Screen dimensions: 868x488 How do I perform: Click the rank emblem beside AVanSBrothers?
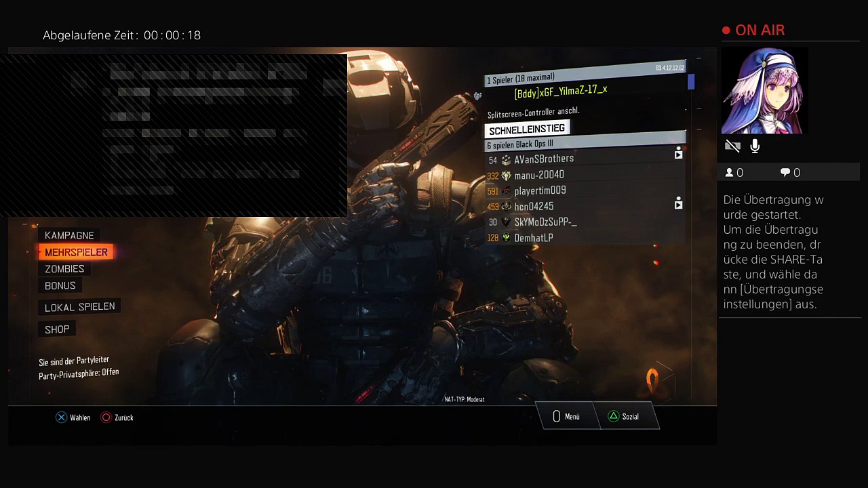pos(506,160)
